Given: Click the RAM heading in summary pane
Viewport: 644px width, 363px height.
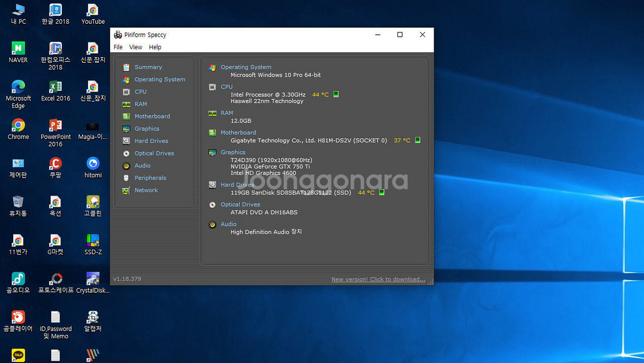Looking at the screenshot, I should click(227, 113).
